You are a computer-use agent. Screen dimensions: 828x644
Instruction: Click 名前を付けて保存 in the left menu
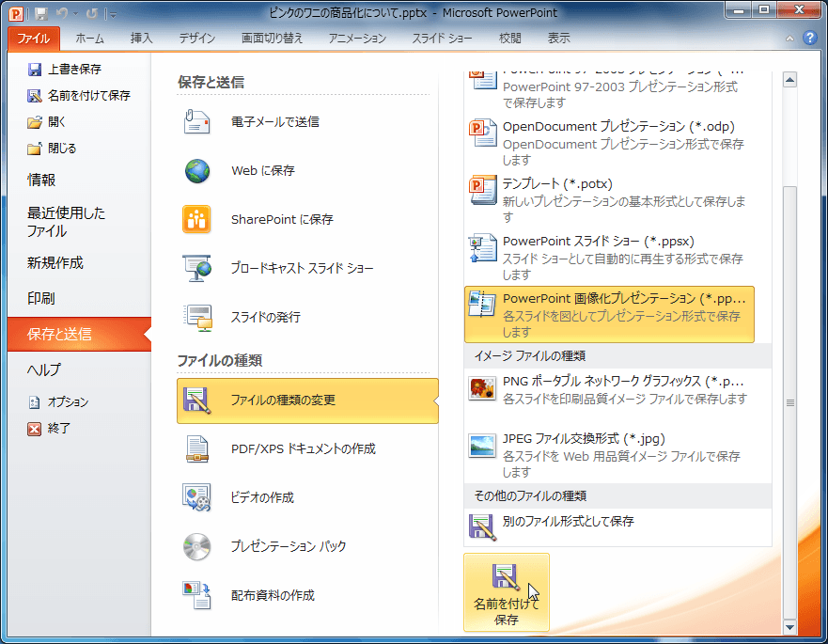[x=78, y=96]
